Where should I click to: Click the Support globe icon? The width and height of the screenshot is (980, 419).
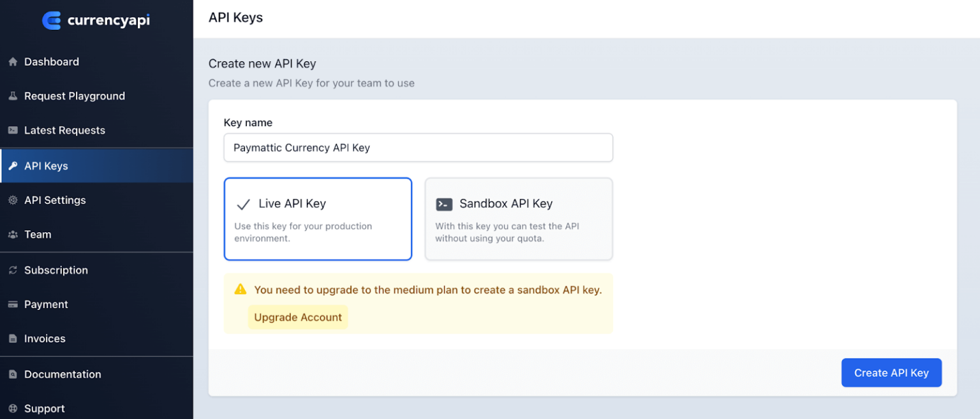point(13,408)
